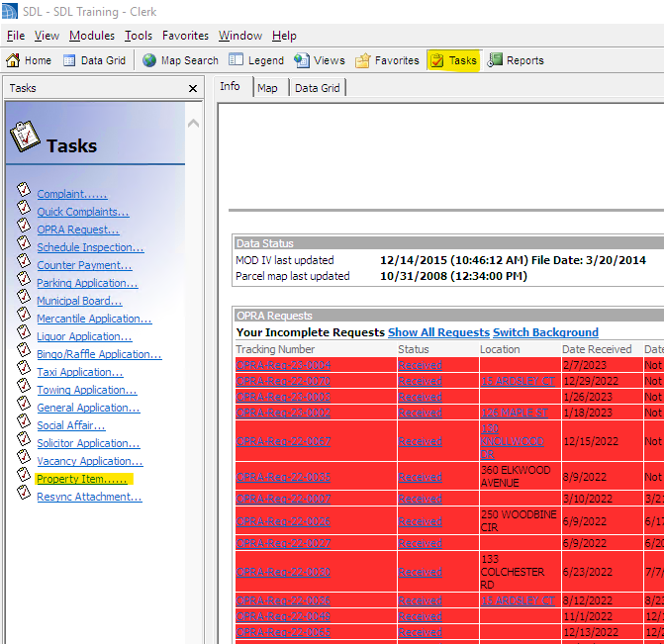
Task: Open the Vacancy Application link
Action: pos(90,461)
